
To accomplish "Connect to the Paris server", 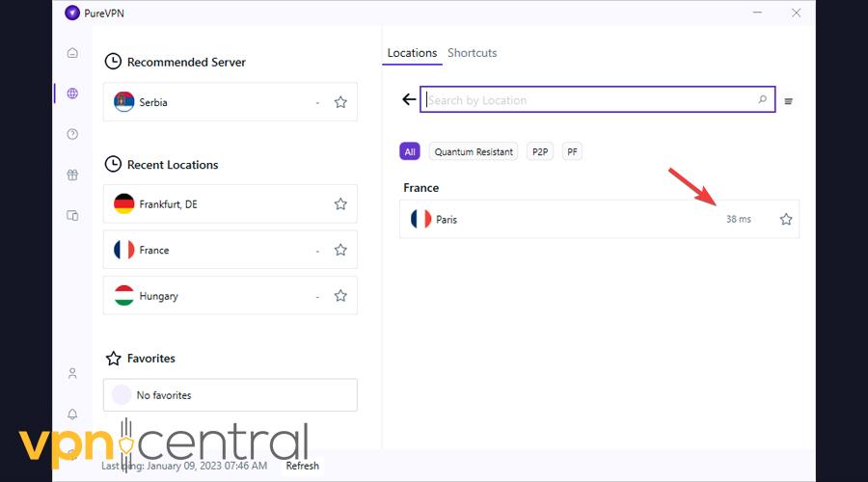I will (599, 219).
